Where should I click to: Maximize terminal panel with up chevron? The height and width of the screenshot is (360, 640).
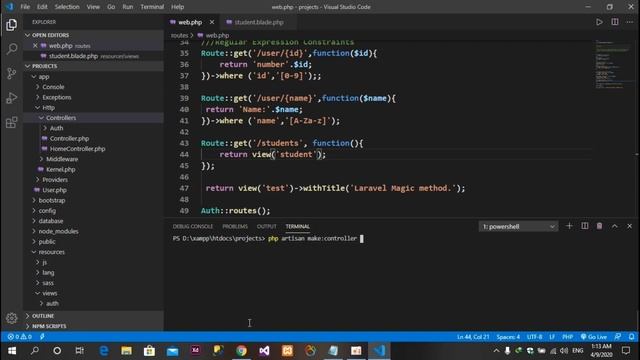point(614,226)
